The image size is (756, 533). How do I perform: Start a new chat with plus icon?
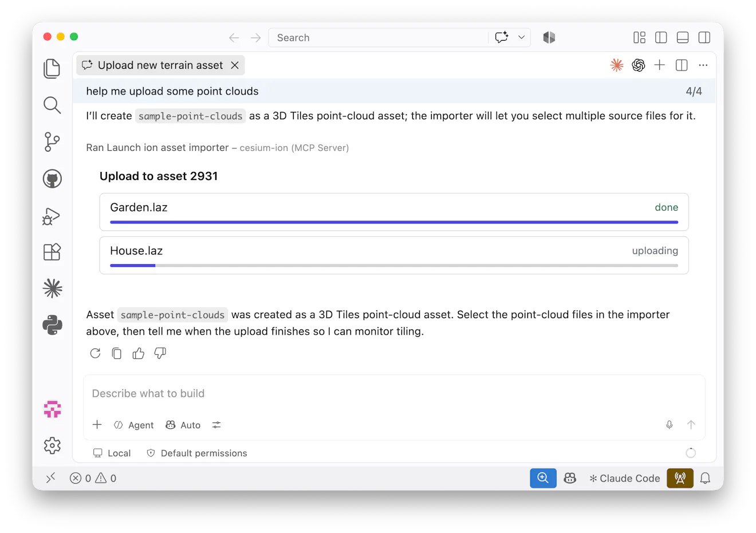coord(660,65)
